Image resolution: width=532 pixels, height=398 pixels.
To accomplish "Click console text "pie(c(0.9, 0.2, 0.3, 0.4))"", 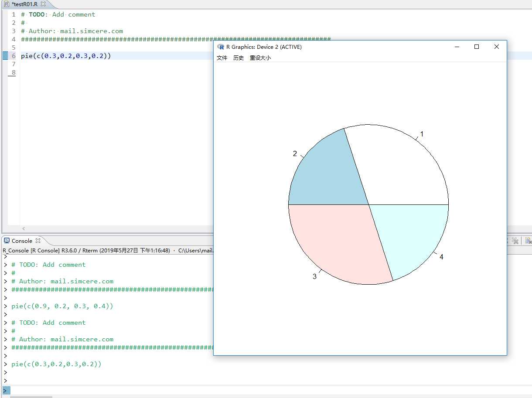I will [x=62, y=306].
